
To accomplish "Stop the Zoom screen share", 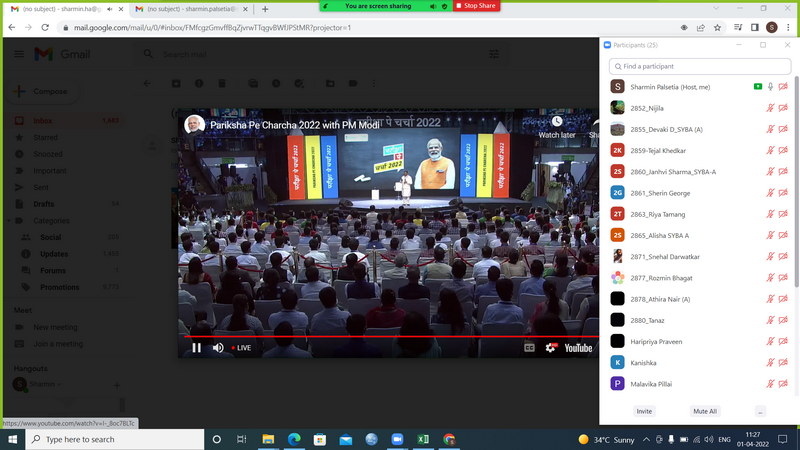I will (476, 6).
